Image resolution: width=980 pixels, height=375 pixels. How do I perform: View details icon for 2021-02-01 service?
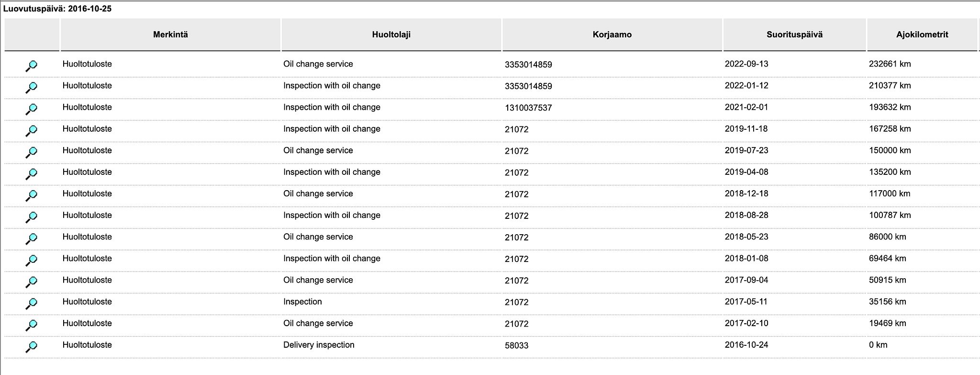click(x=31, y=109)
